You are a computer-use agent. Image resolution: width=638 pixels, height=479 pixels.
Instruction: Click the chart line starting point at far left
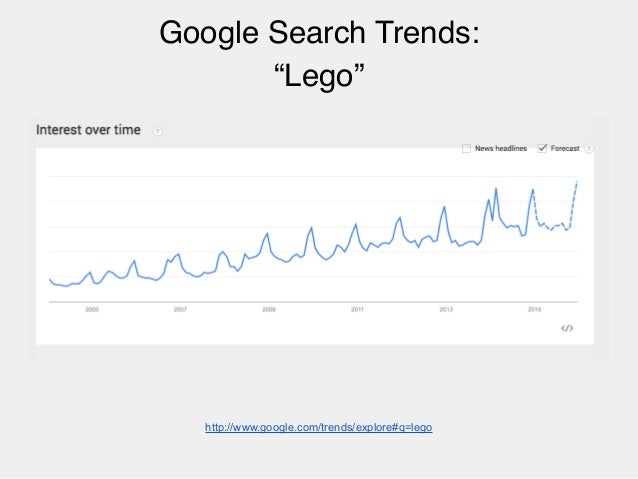tap(50, 280)
